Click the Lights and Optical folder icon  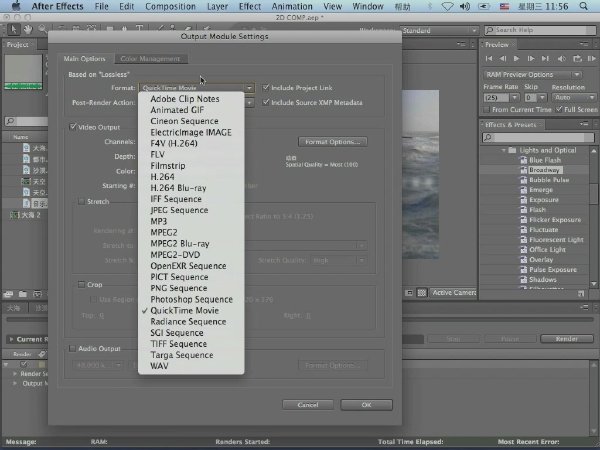point(512,150)
